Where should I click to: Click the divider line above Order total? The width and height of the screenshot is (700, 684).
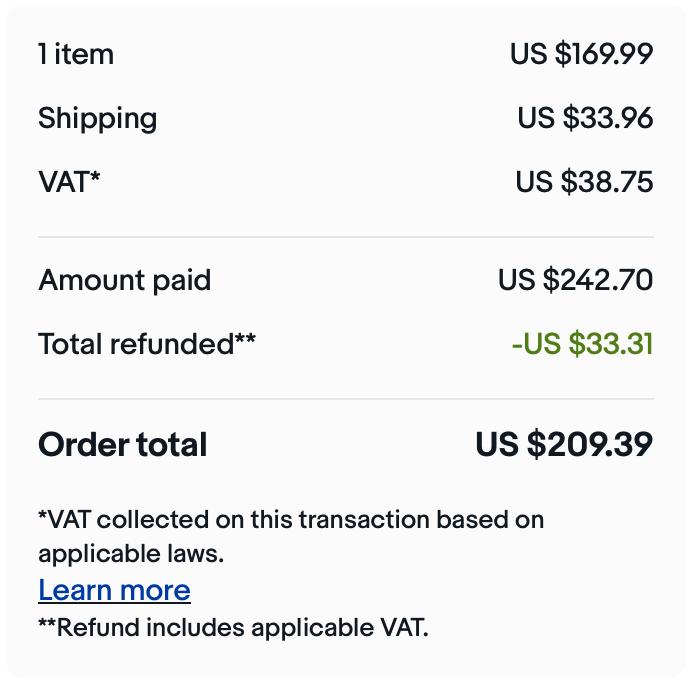point(346,399)
